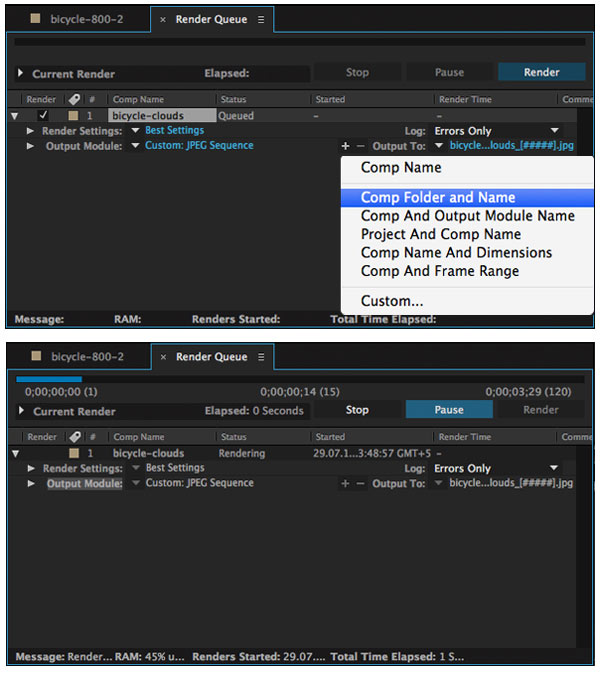Screen dimensions: 600x679
Task: Click label tag column icon in top panel
Action: click(74, 99)
